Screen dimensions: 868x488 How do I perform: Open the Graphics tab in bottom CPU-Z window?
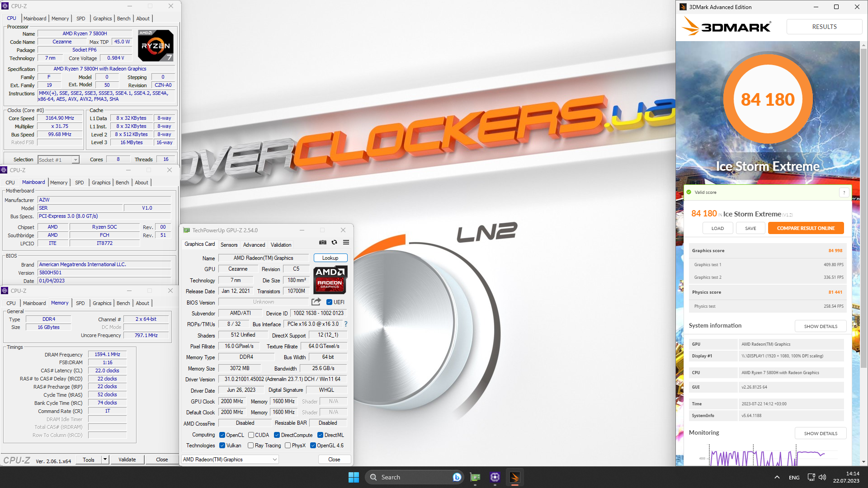click(102, 303)
